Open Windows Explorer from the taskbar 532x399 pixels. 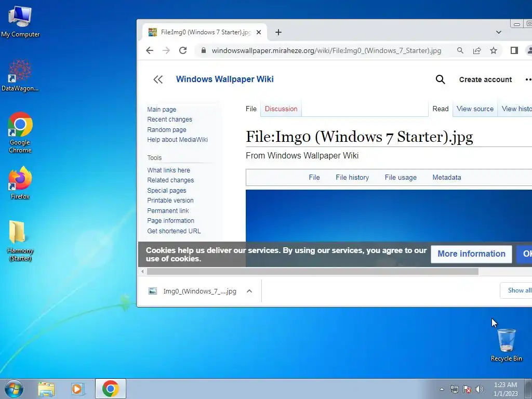pyautogui.click(x=46, y=389)
